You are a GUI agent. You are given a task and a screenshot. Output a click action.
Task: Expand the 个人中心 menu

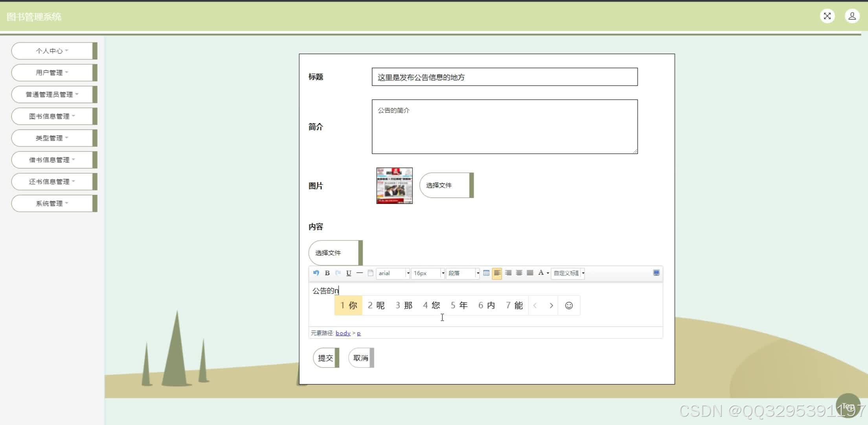54,51
